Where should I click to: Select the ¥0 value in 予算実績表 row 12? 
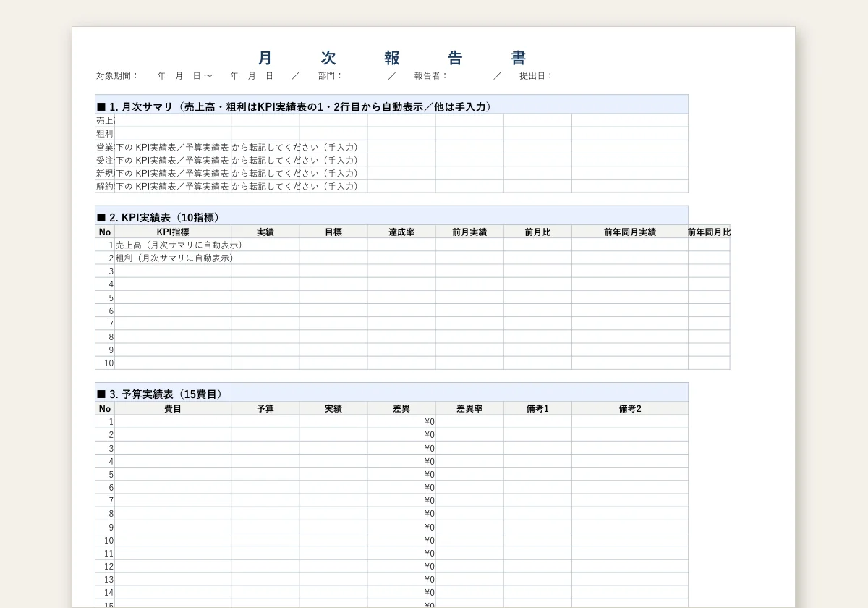430,567
